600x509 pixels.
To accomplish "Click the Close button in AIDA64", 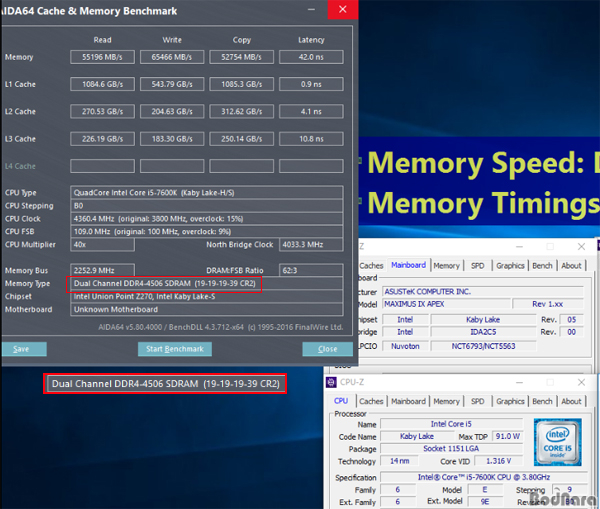I will click(x=328, y=349).
